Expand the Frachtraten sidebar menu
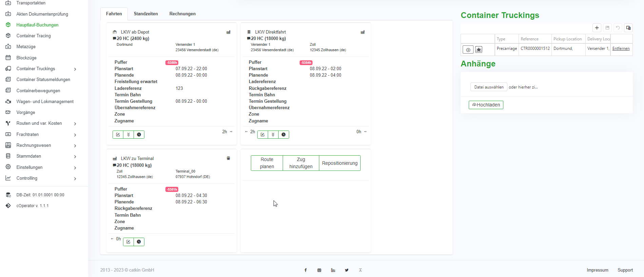 click(75, 135)
